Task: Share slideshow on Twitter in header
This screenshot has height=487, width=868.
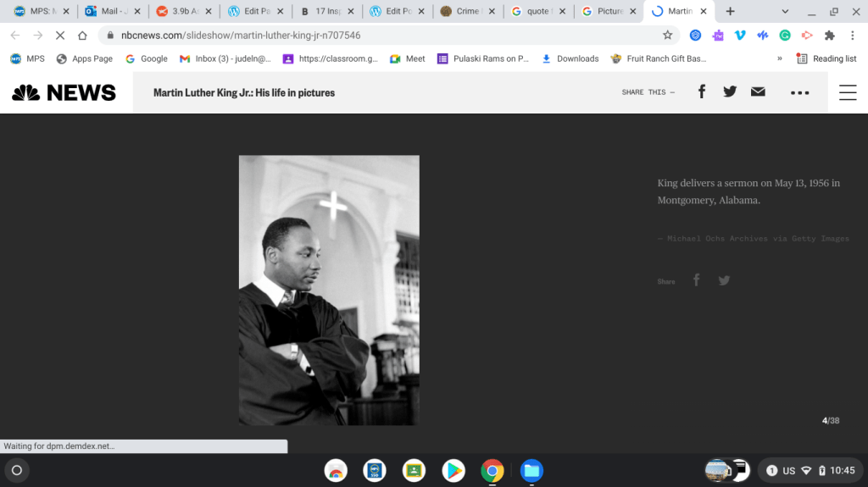Action: point(730,92)
